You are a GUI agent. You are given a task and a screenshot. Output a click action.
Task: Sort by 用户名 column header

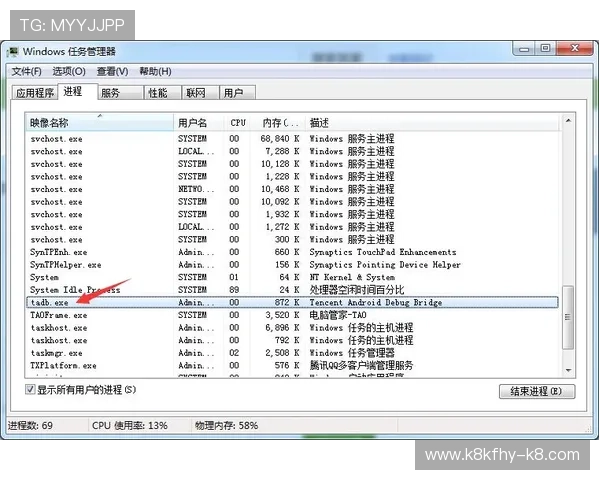[x=199, y=122]
